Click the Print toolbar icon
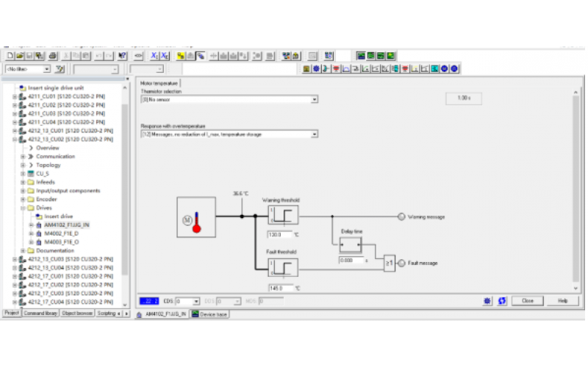Screen dimensions: 588x368 (x=53, y=56)
